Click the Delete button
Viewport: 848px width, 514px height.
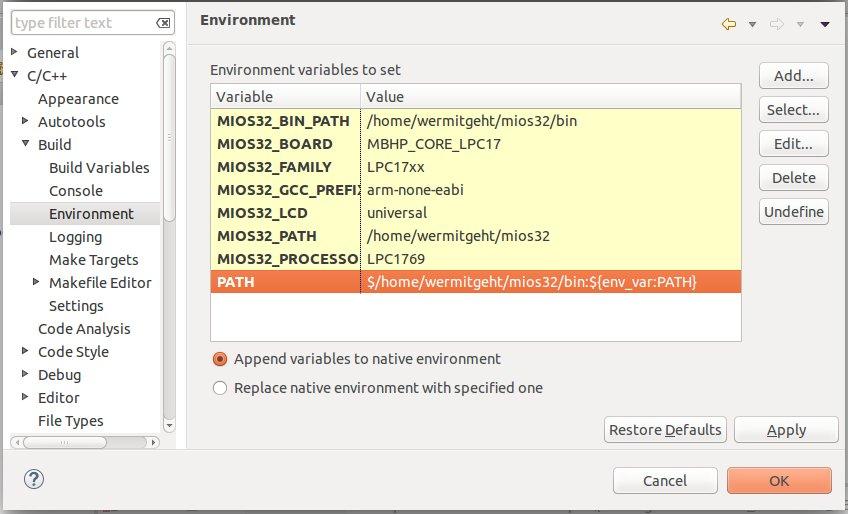click(793, 177)
